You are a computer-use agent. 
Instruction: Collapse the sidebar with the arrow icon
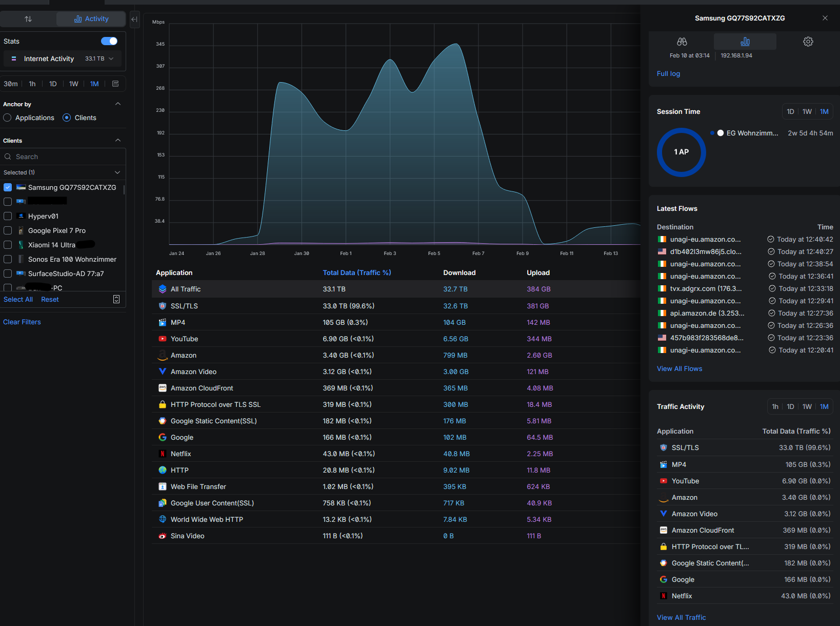point(134,19)
